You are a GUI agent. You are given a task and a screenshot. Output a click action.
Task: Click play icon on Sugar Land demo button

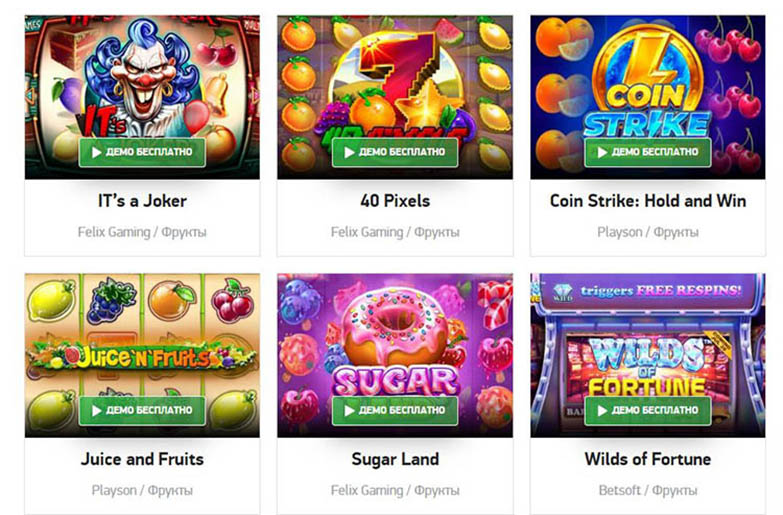tap(350, 411)
